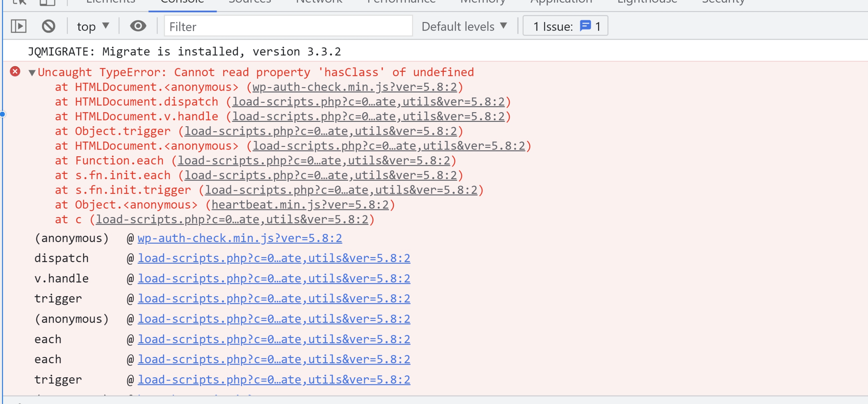Select the JQMIGRATE log message

[184, 51]
